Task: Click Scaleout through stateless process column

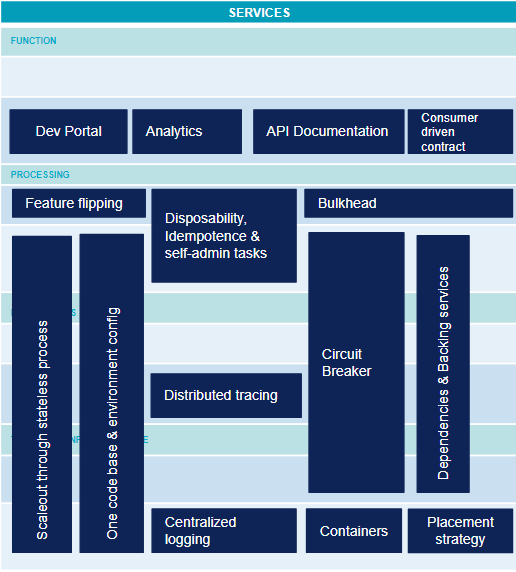Action: pos(42,394)
